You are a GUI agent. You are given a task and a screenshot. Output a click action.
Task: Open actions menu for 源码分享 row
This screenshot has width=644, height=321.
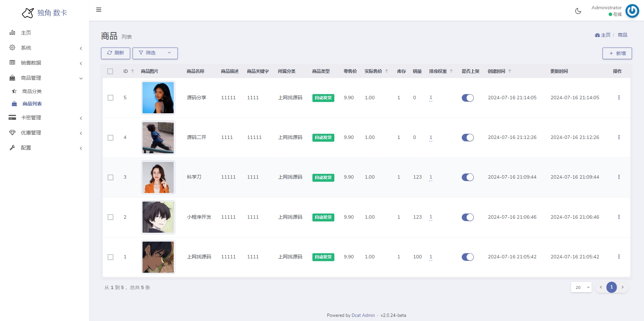(619, 98)
